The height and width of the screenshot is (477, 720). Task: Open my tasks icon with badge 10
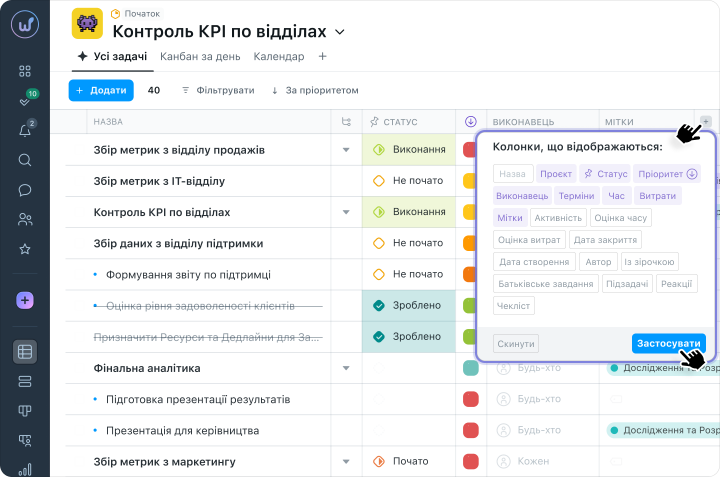click(x=25, y=101)
